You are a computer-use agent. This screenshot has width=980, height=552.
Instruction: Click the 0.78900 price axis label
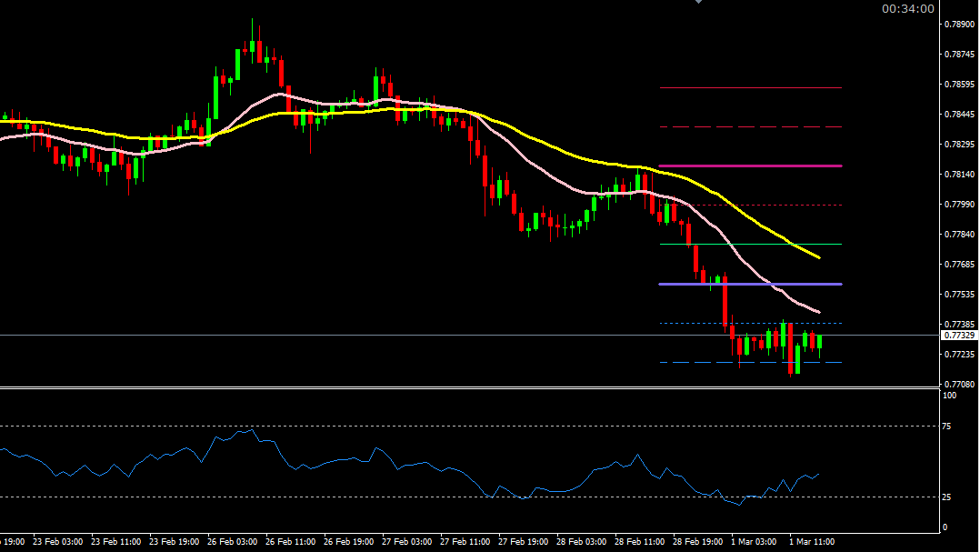pos(959,25)
